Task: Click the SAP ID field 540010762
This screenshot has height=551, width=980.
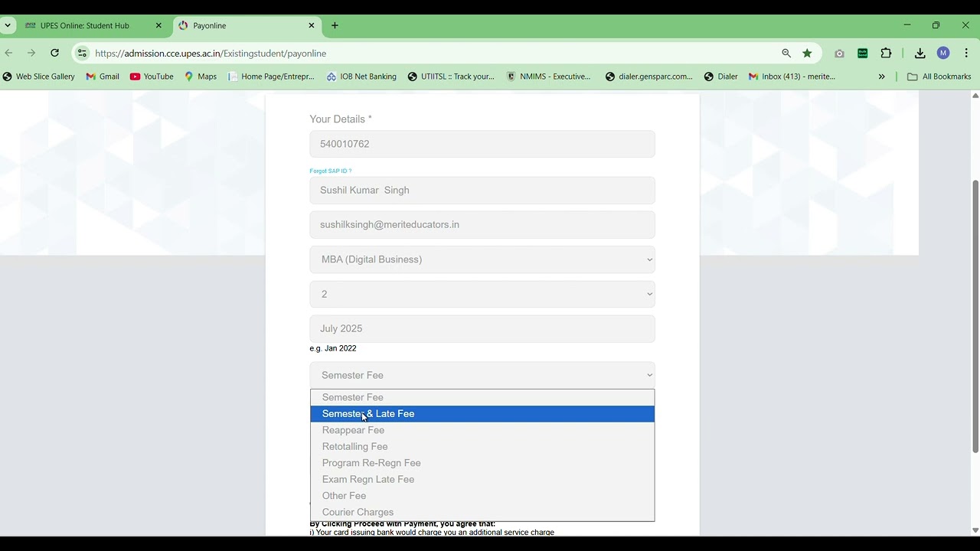Action: click(x=482, y=144)
